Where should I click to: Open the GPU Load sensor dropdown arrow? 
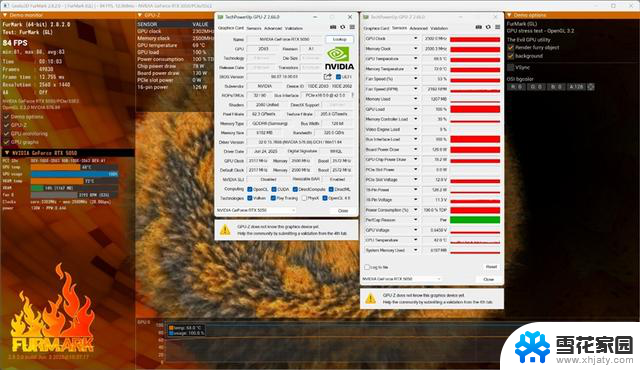point(416,109)
